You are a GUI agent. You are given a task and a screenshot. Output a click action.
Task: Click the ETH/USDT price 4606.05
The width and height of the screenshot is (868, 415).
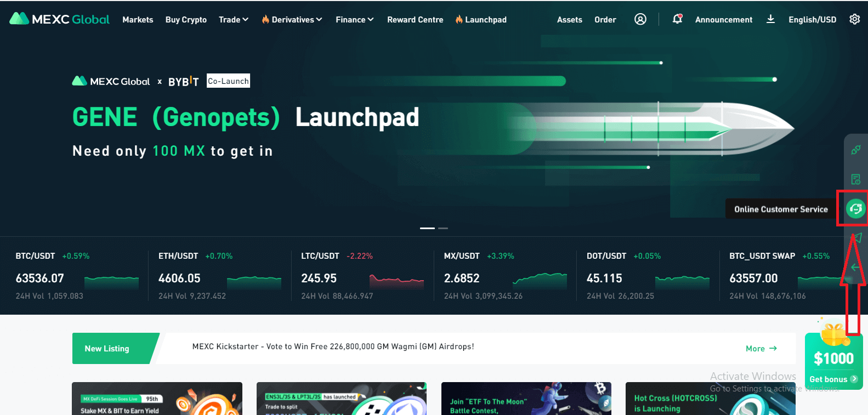[x=179, y=278]
